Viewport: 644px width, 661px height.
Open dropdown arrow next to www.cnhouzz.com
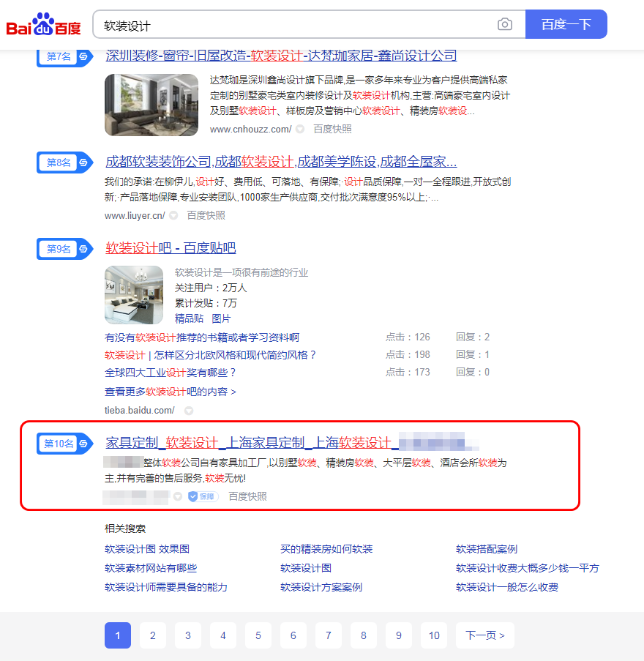[300, 130]
